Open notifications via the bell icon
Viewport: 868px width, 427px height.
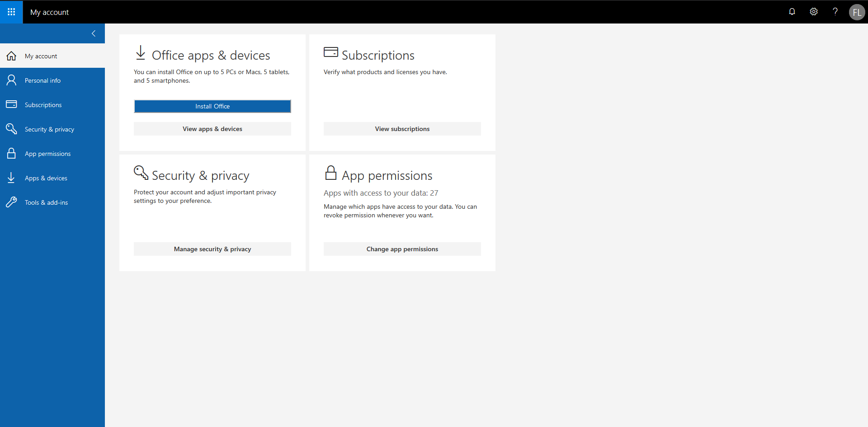point(792,12)
